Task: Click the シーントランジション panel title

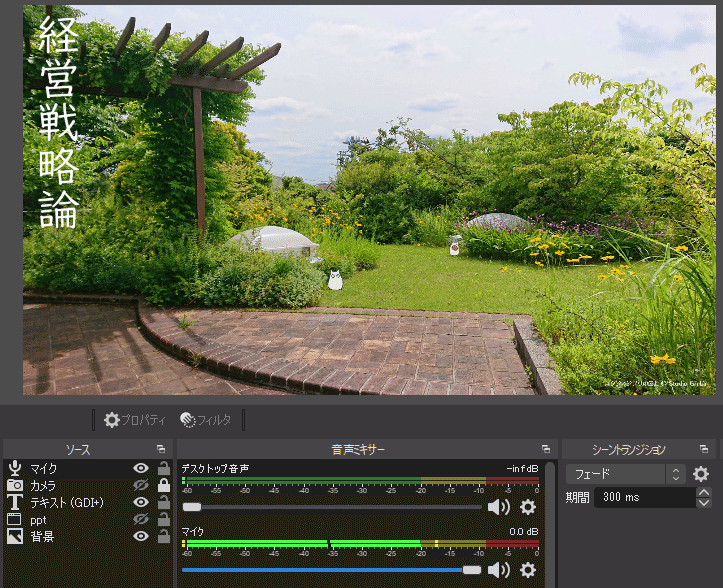Action: 628,450
